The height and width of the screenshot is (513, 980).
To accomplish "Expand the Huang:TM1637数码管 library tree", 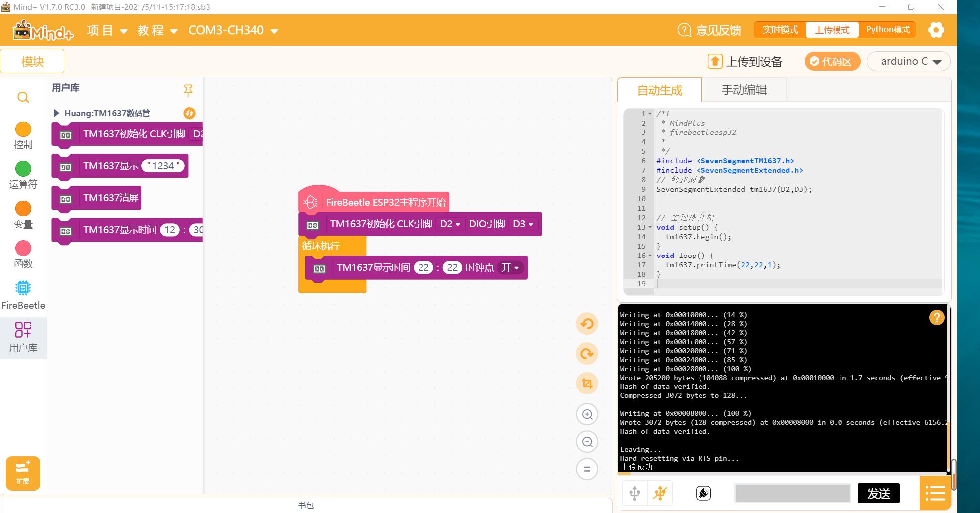I will click(56, 113).
